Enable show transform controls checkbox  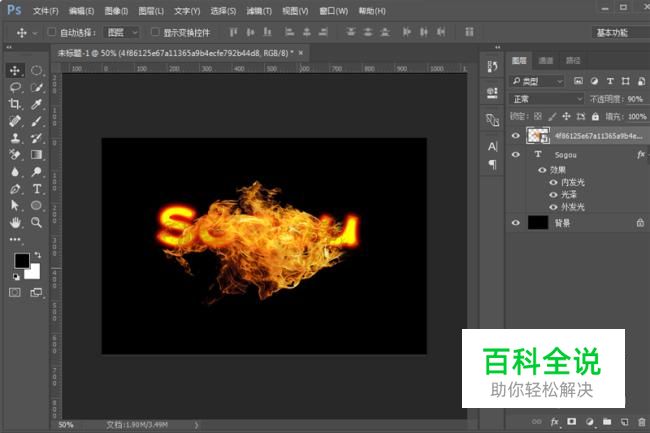tap(155, 32)
